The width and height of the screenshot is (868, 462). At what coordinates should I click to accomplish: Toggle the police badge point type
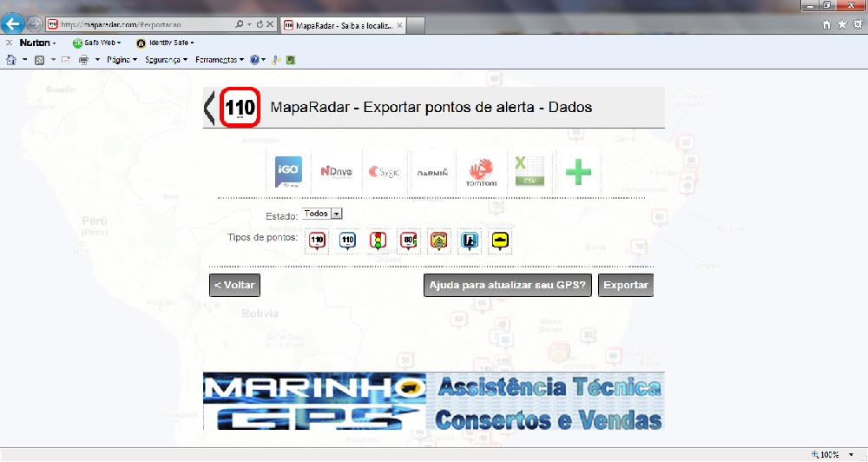click(x=439, y=241)
